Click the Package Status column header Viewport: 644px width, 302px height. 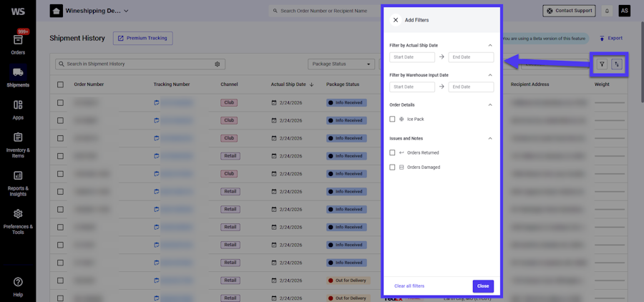pos(343,84)
